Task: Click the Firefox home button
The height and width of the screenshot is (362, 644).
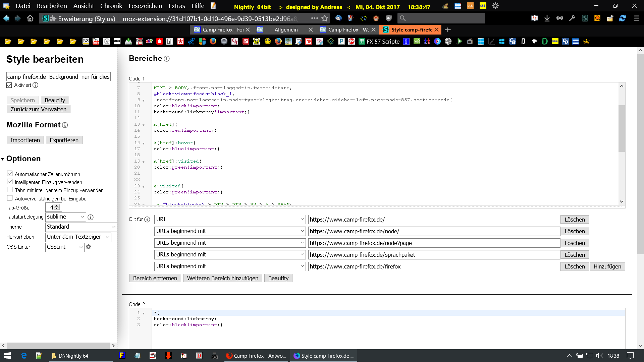Action: [x=30, y=18]
